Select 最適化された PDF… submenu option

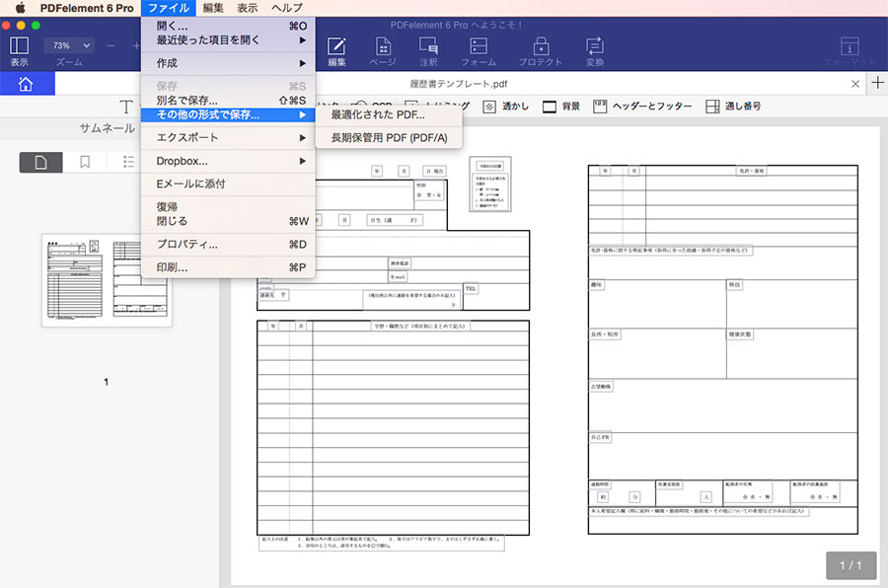pyautogui.click(x=389, y=114)
